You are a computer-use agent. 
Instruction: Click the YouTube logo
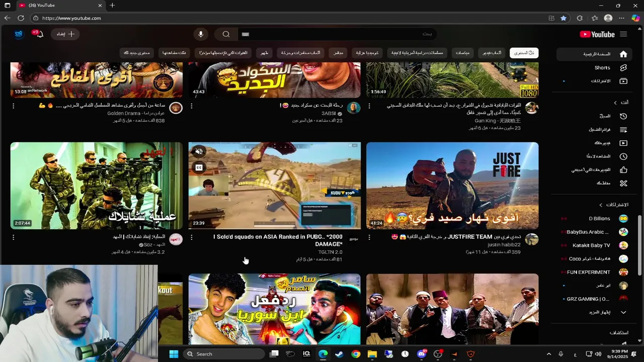[x=597, y=34]
